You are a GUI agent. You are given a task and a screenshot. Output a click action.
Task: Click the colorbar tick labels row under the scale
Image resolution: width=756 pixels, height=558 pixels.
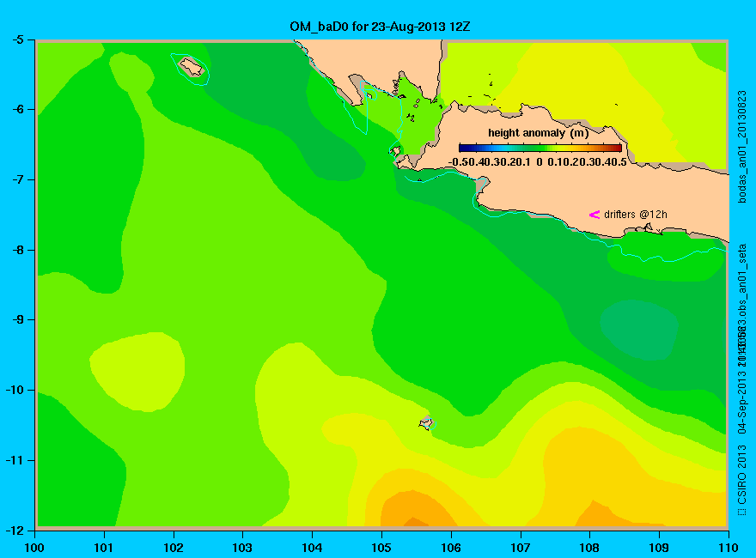(538, 162)
